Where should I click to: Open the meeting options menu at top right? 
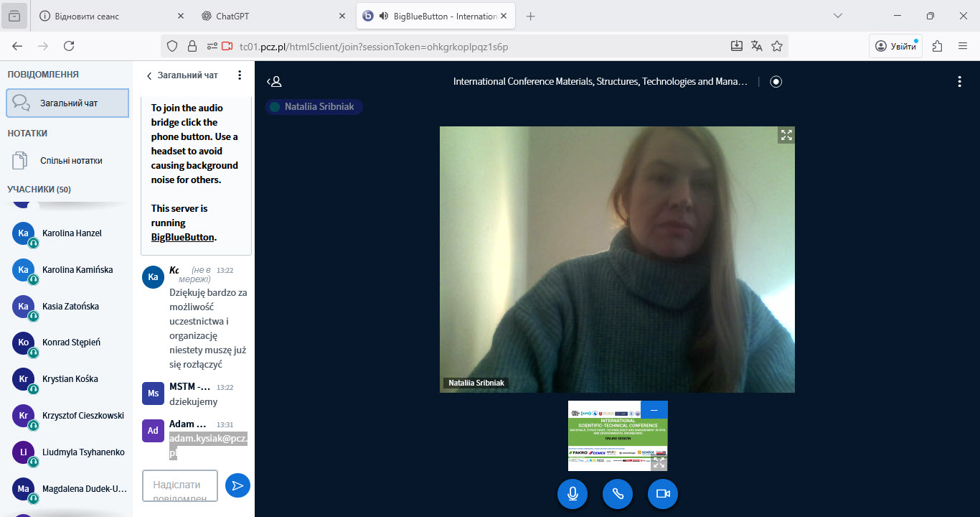[959, 82]
